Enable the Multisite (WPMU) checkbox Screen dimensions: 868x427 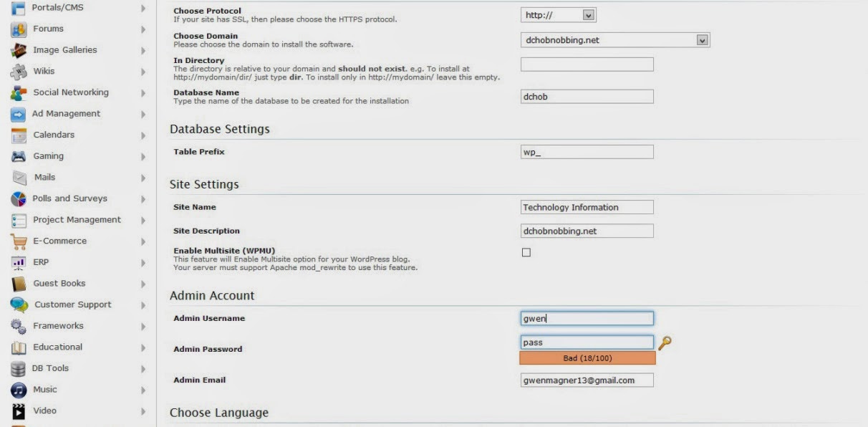(x=526, y=252)
